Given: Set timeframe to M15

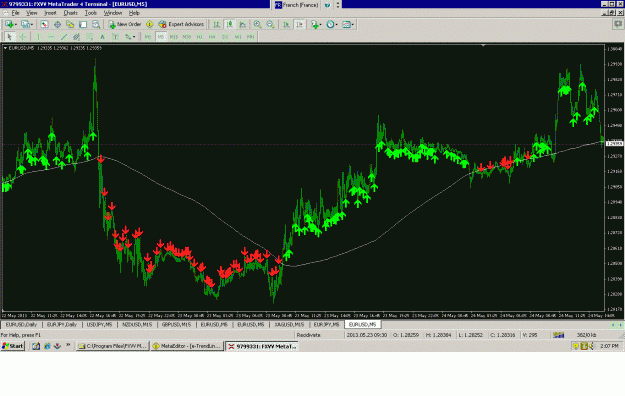Looking at the screenshot, I should click(174, 37).
